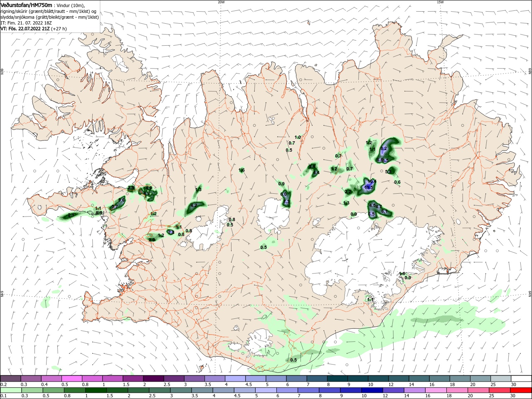The height and width of the screenshot is (399, 532).
Task: Click the near-black purple swatch in the snow legend
Action: [153, 379]
